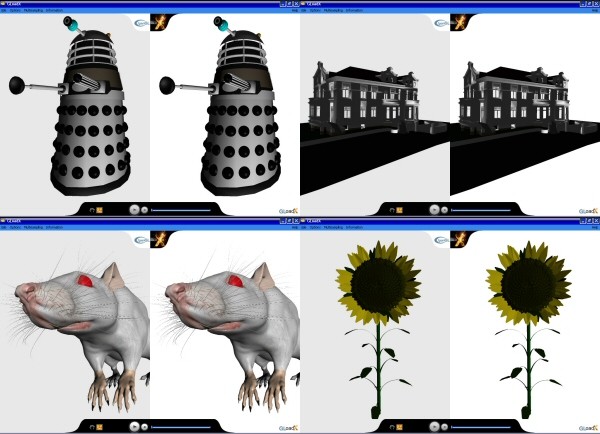Viewport: 600px width, 434px height.
Task: Click the playback slider in the house window
Action: (480, 210)
